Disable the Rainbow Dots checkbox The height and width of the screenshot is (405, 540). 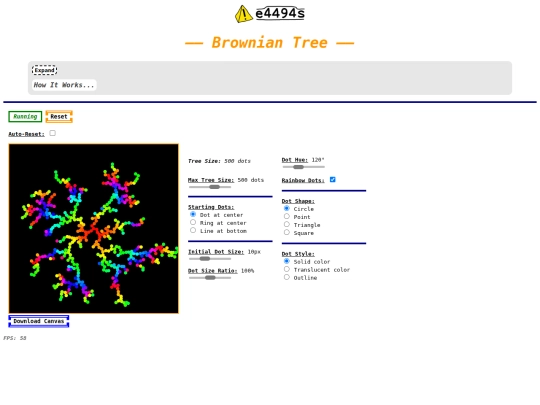pos(332,179)
